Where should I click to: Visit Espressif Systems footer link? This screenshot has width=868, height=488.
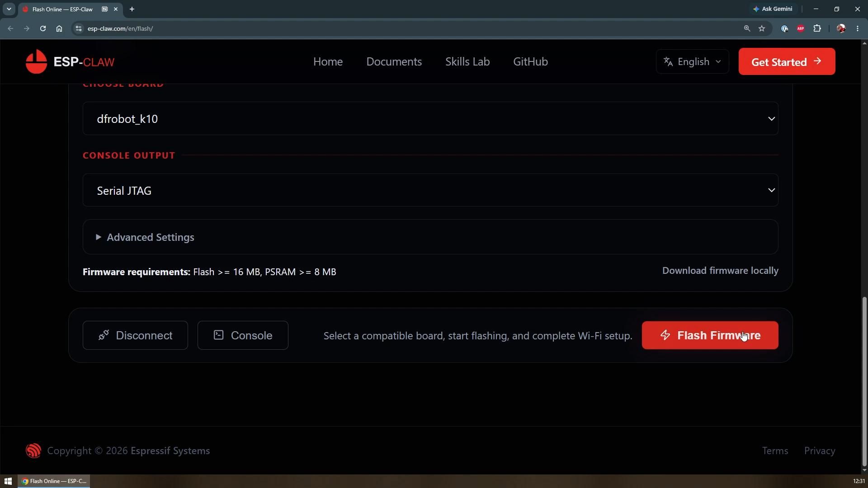(170, 451)
